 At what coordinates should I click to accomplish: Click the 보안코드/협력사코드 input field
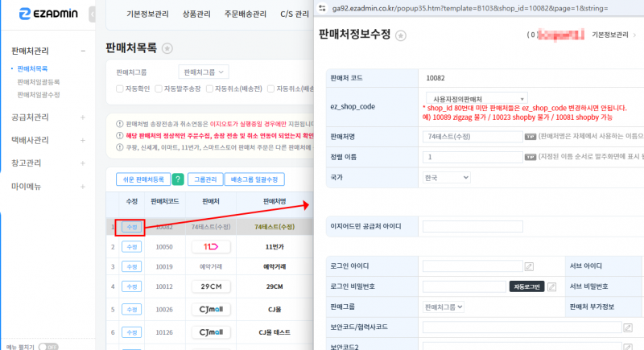pyautogui.click(x=522, y=327)
